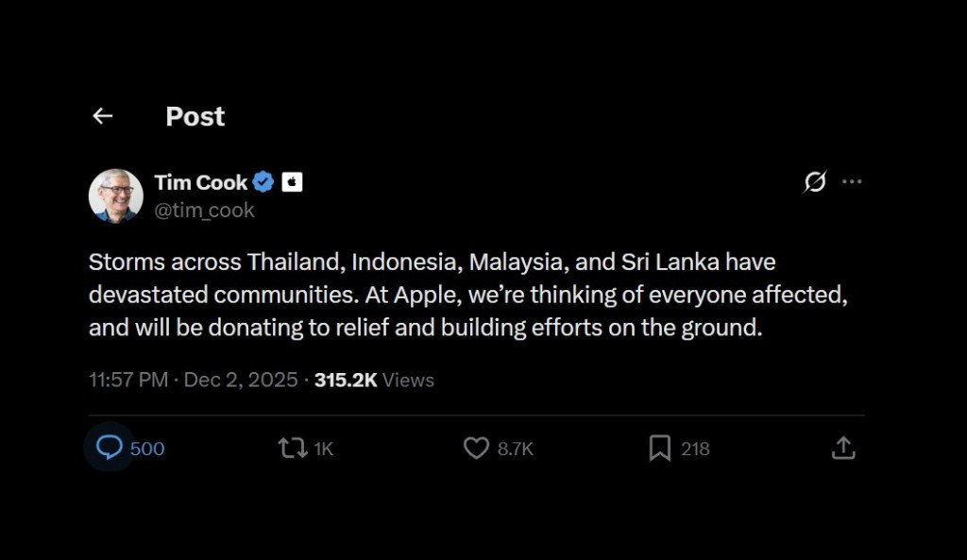
Task: Like the tweet using the heart icon
Action: pyautogui.click(x=475, y=448)
